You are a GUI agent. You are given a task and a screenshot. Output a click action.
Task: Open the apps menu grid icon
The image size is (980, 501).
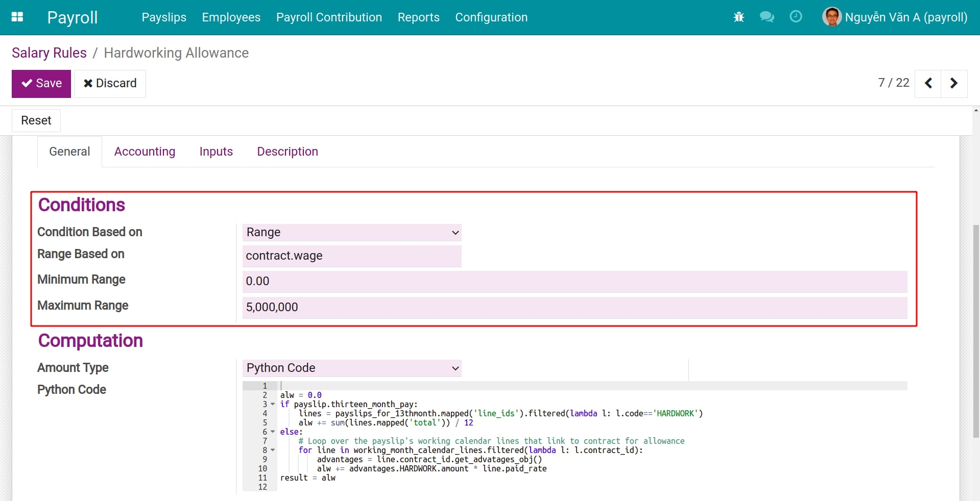[17, 17]
